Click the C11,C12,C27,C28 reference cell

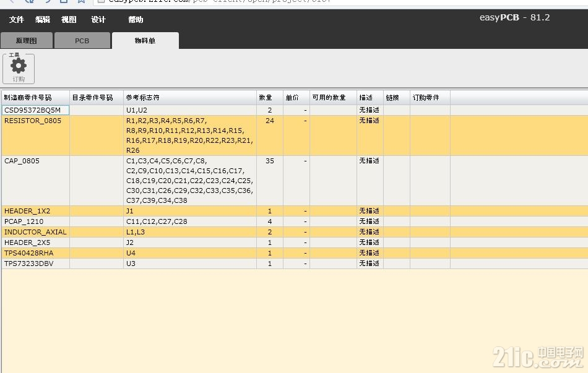(190, 221)
